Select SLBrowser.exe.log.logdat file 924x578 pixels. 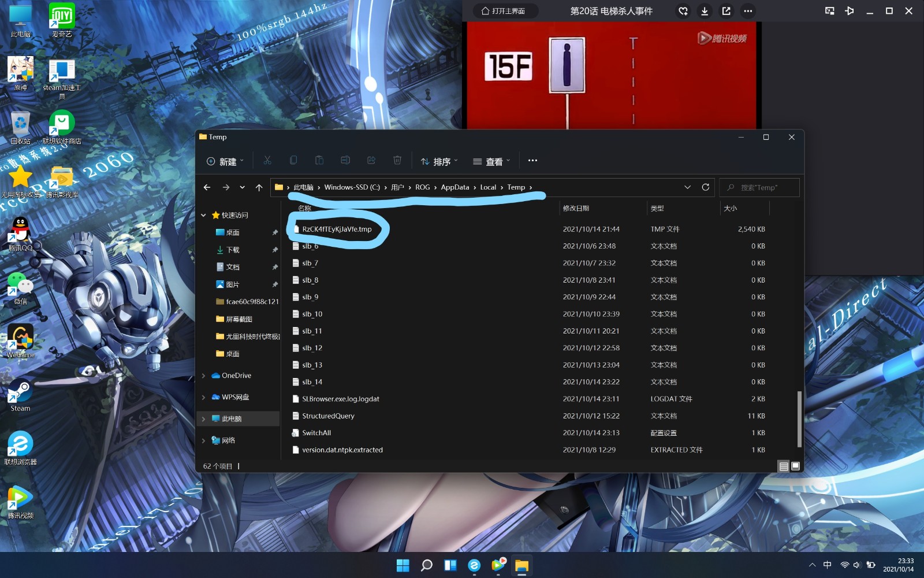click(341, 399)
